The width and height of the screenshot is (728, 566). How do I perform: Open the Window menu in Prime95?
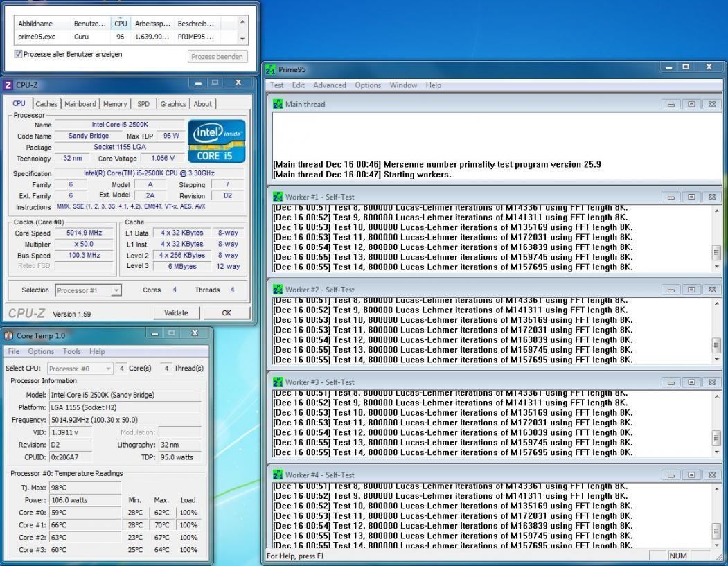pyautogui.click(x=403, y=85)
